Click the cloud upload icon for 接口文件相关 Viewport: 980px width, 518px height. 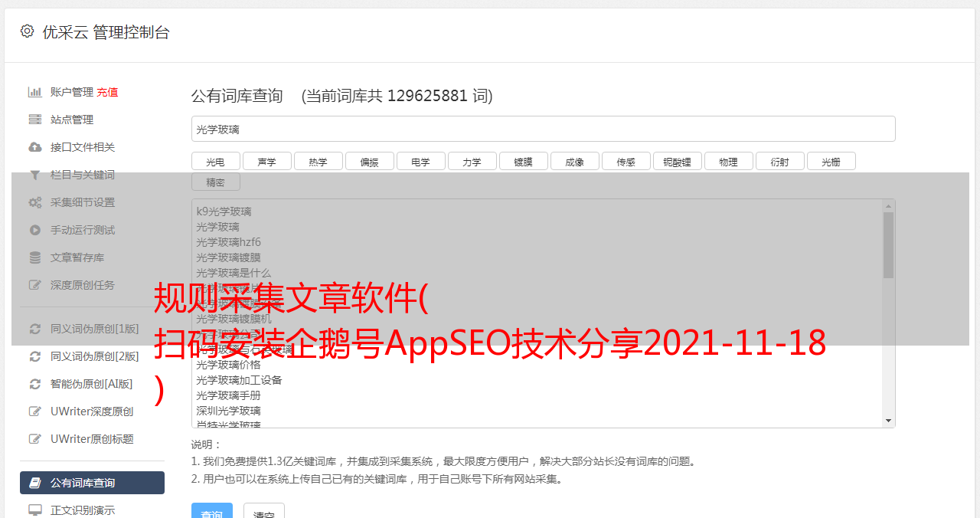point(34,147)
